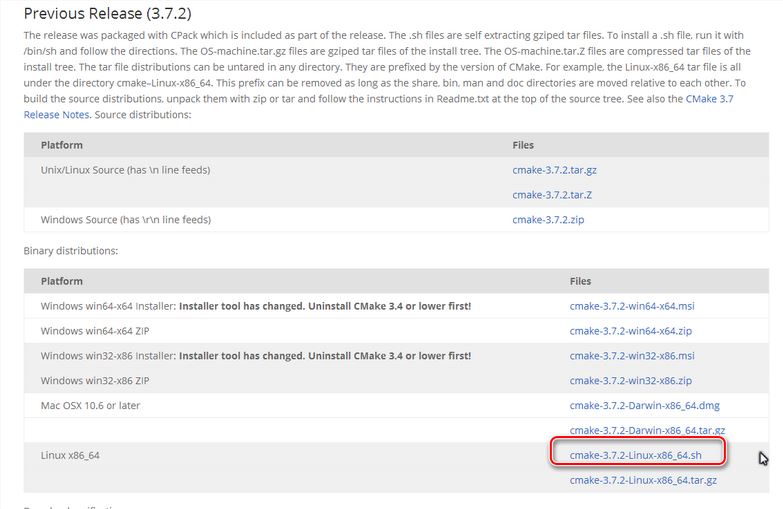
Task: Open the CMake 3.7 Release Notes link
Action: pyautogui.click(x=710, y=99)
